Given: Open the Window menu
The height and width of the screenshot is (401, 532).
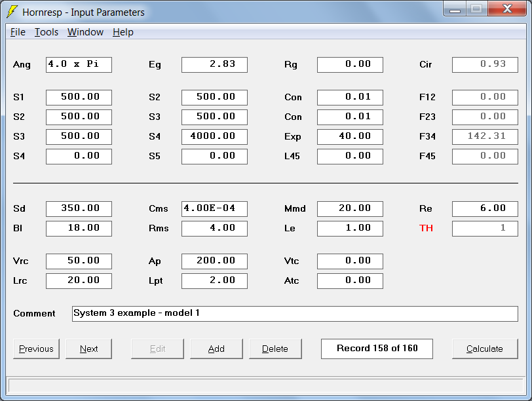Looking at the screenshot, I should pos(85,32).
